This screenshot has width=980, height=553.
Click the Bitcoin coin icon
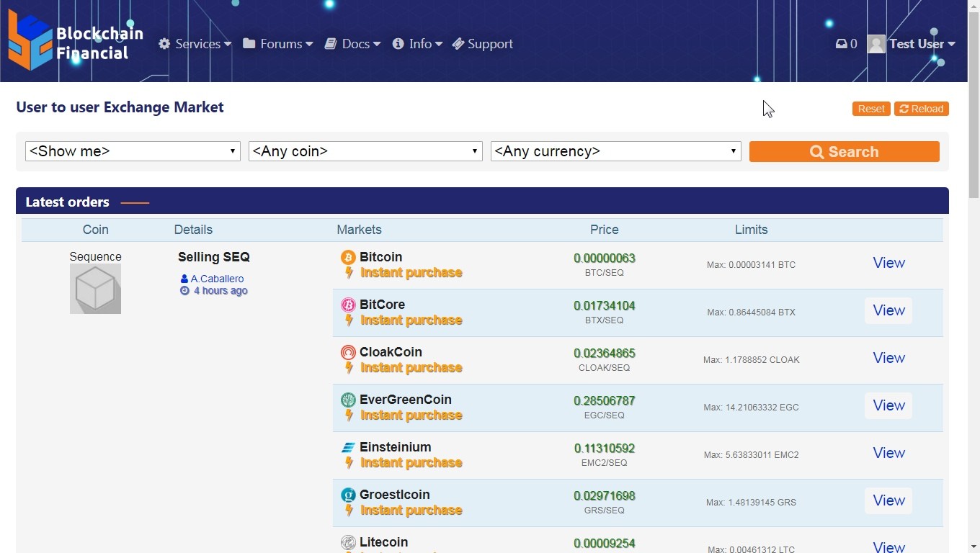348,258
